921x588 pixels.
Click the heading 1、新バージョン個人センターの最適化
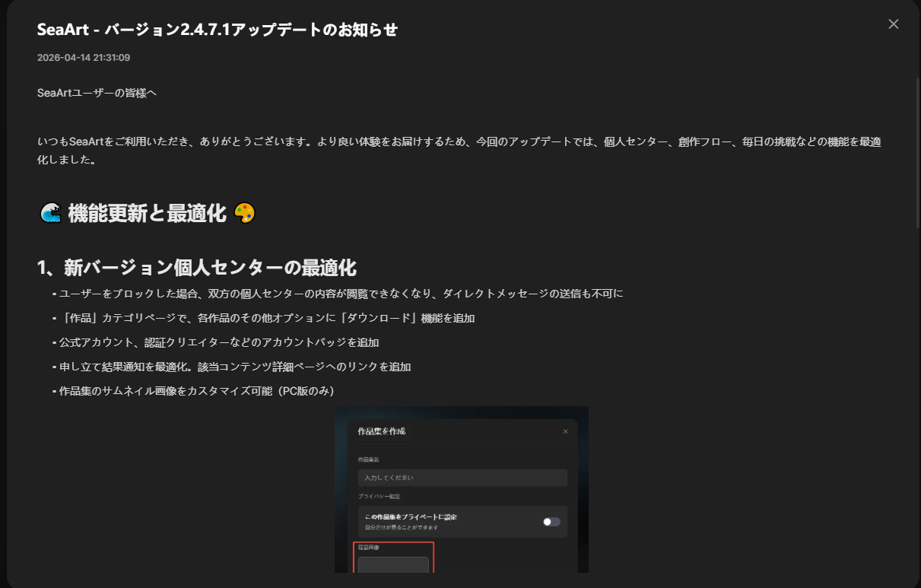197,268
